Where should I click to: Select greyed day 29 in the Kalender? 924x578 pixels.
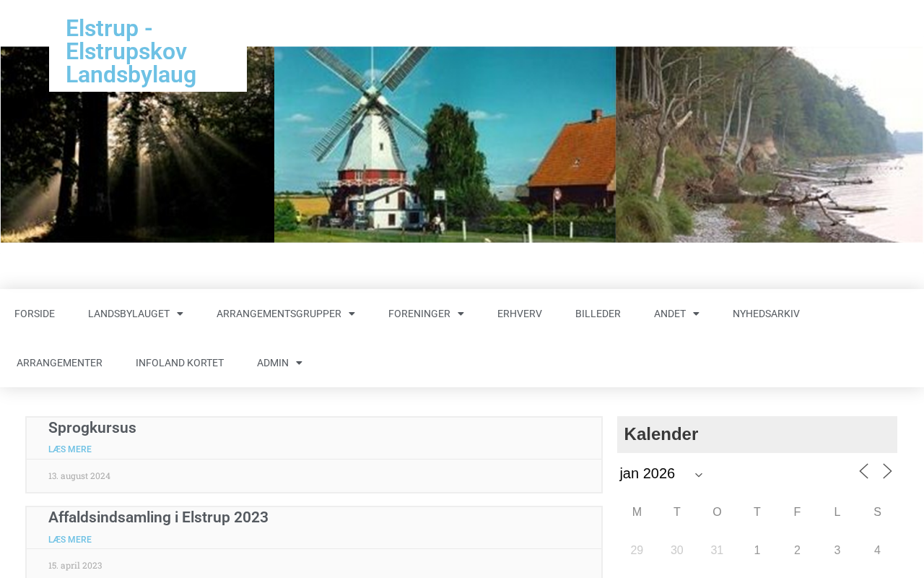[637, 551]
